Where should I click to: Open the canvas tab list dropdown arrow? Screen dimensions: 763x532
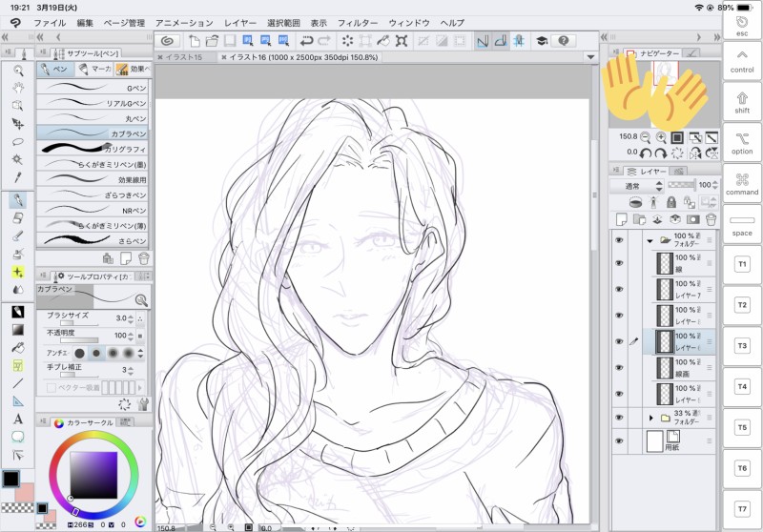click(x=590, y=57)
